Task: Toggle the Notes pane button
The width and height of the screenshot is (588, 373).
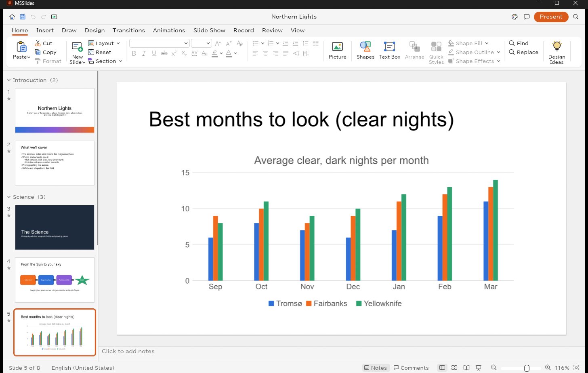Action: click(376, 368)
